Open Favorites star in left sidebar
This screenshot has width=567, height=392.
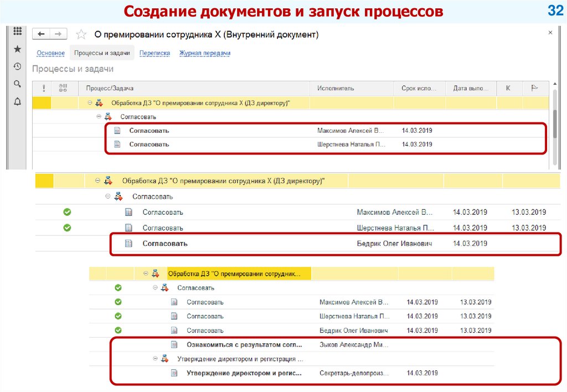click(17, 49)
